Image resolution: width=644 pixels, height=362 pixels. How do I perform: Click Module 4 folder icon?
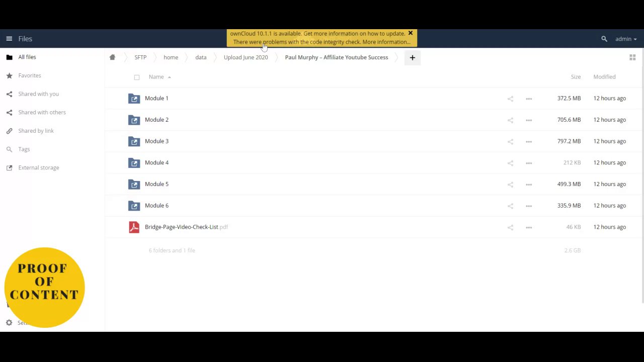(x=134, y=163)
